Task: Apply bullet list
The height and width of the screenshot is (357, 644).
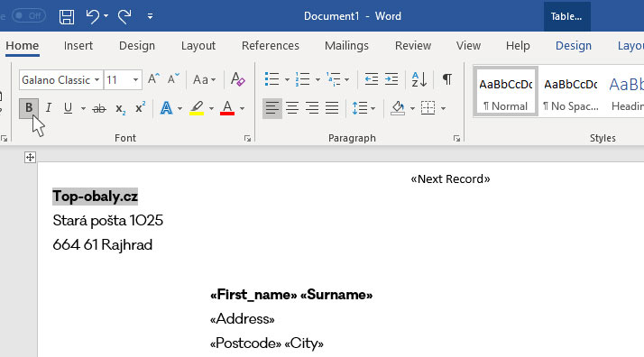Action: (271, 78)
